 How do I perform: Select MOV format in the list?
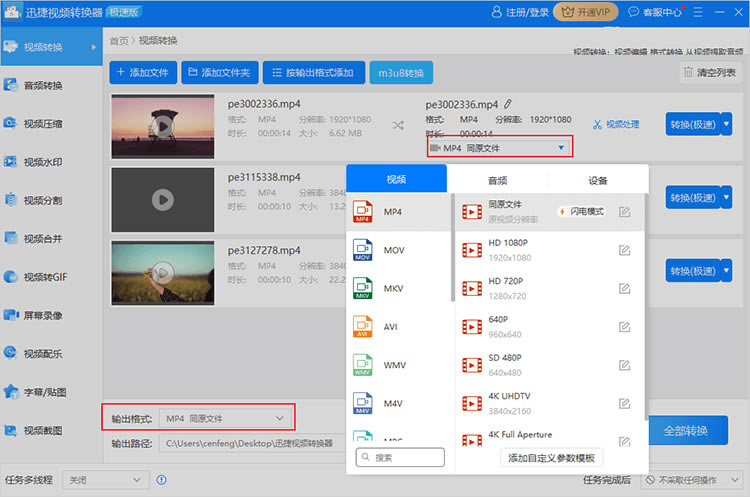[x=394, y=250]
